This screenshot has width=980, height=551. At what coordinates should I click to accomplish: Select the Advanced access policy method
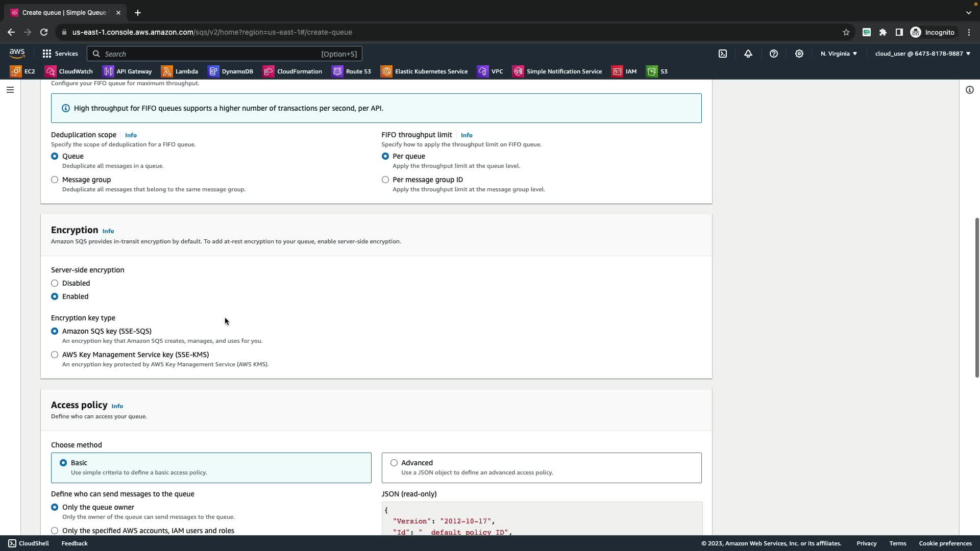(394, 463)
